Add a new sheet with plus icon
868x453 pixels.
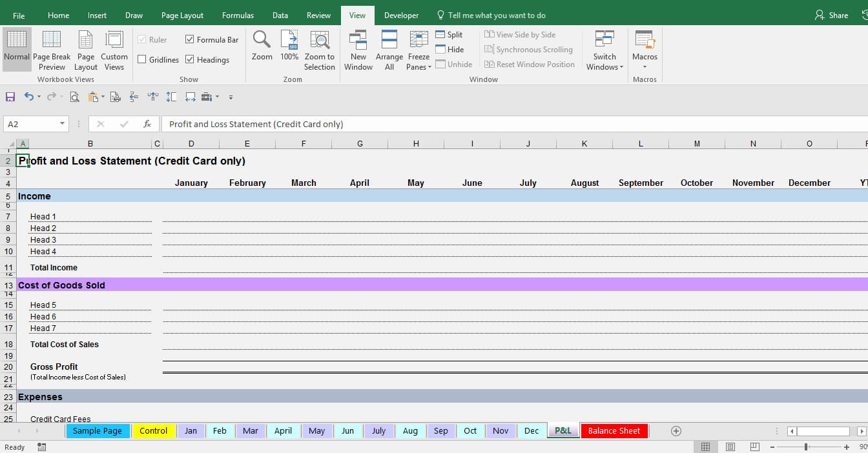point(676,431)
